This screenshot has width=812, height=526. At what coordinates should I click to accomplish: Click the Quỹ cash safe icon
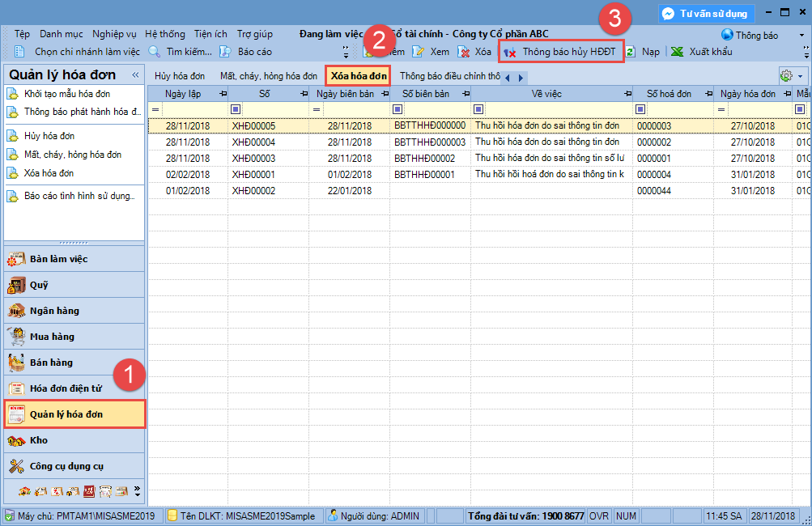pos(16,285)
